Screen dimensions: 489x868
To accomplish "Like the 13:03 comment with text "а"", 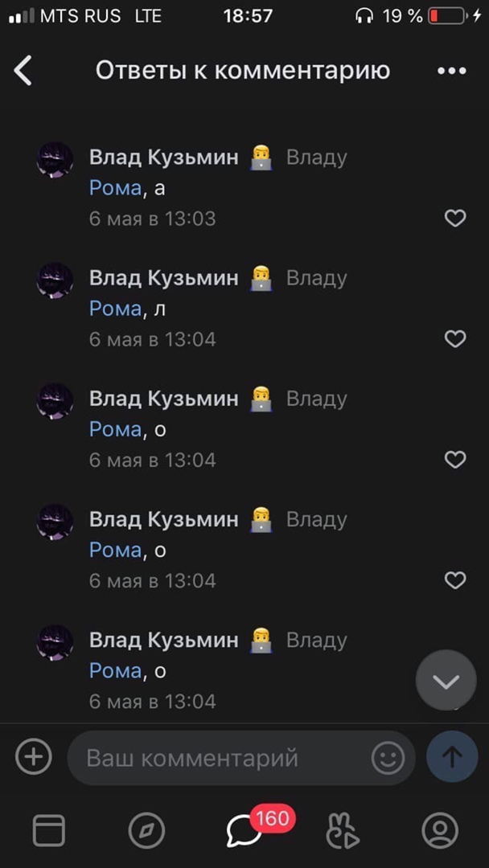I will tap(455, 218).
